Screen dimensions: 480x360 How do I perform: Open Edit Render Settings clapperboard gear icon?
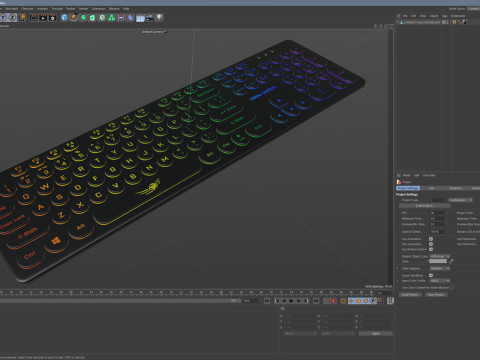(52, 17)
